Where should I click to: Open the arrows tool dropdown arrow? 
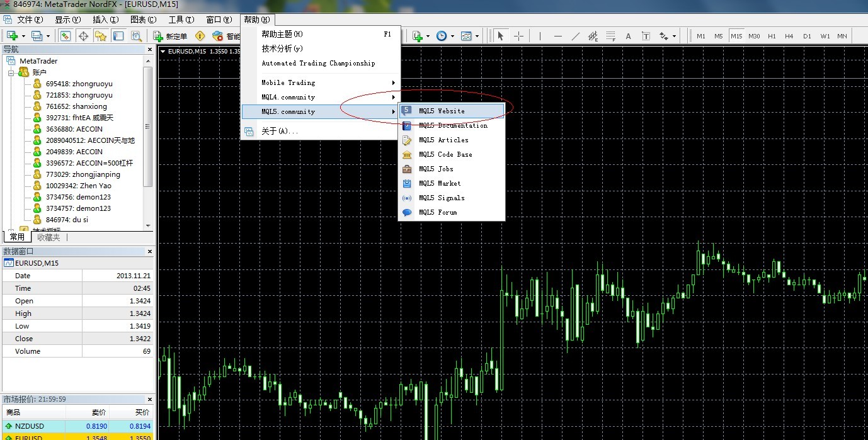tap(674, 36)
